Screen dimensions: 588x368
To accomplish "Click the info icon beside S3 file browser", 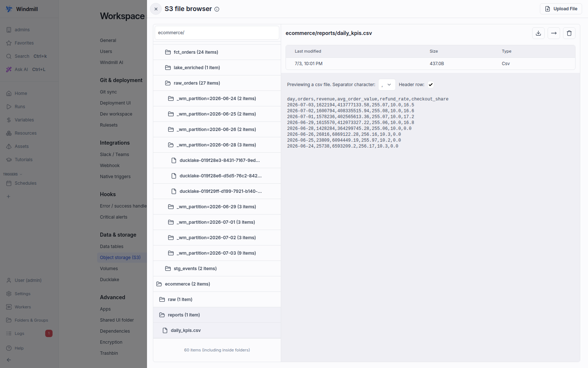I will pos(217,9).
